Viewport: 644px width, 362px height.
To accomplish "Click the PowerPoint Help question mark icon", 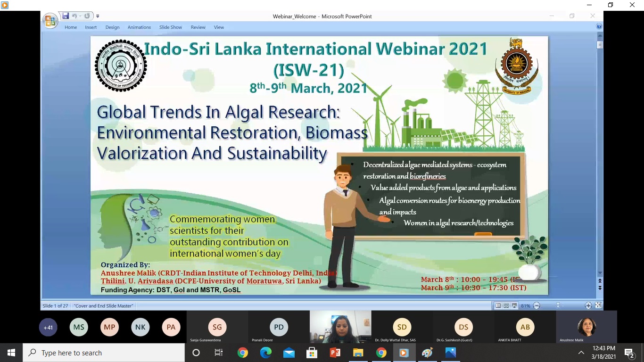I will click(599, 27).
